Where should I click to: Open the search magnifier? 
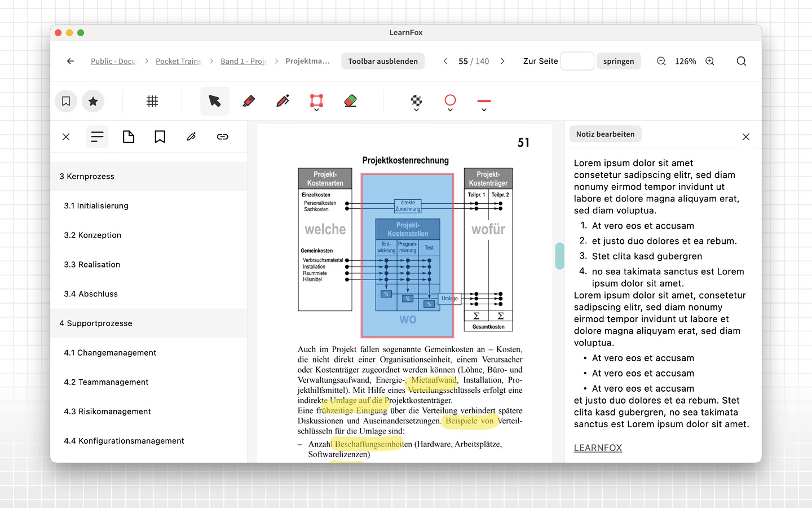[742, 61]
